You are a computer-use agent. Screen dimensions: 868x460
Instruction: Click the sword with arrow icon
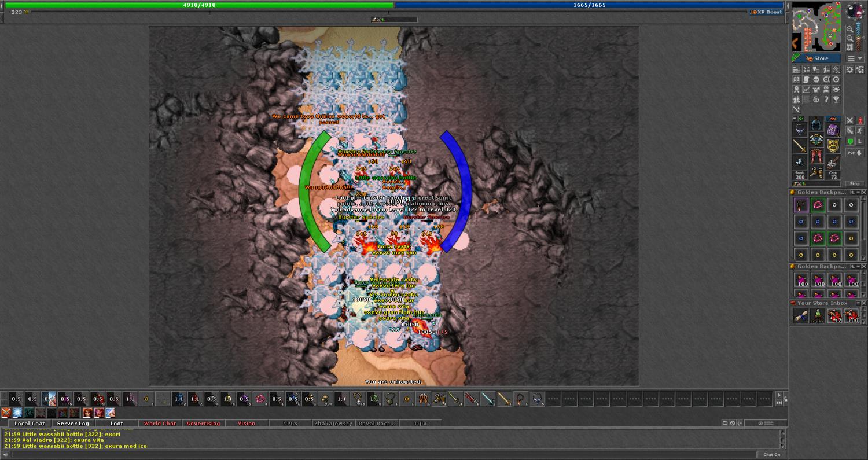796,109
